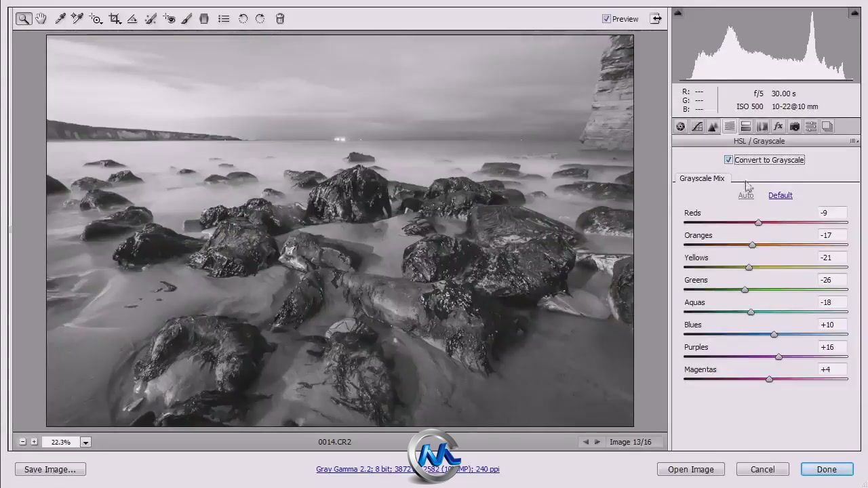Screen dimensions: 868x488
Task: Open the Camera Raw preferences dialog
Action: [224, 19]
